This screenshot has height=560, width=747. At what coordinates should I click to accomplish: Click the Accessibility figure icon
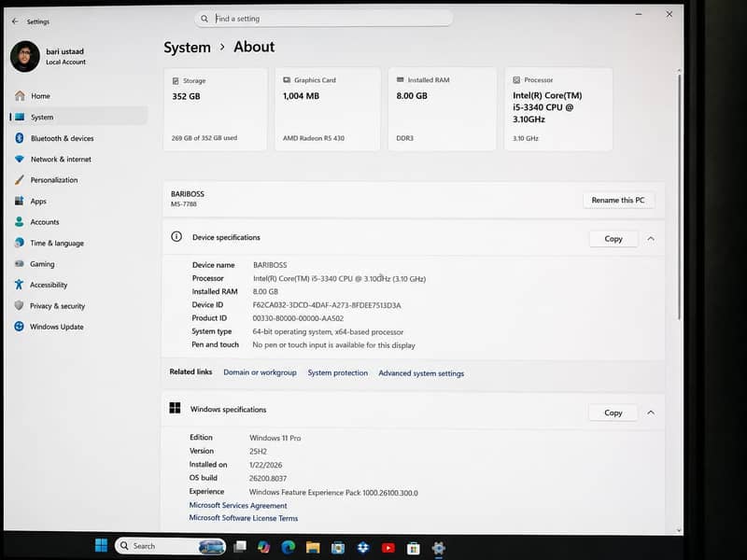19,285
